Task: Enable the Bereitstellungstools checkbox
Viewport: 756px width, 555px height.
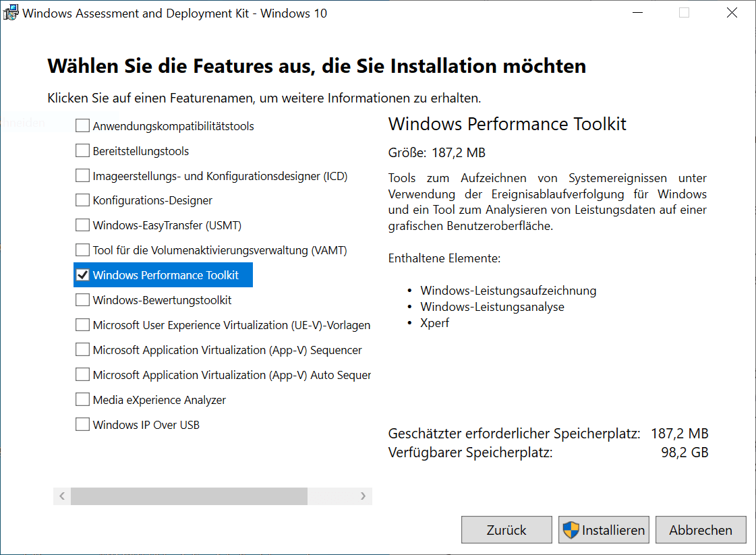Action: [82, 150]
